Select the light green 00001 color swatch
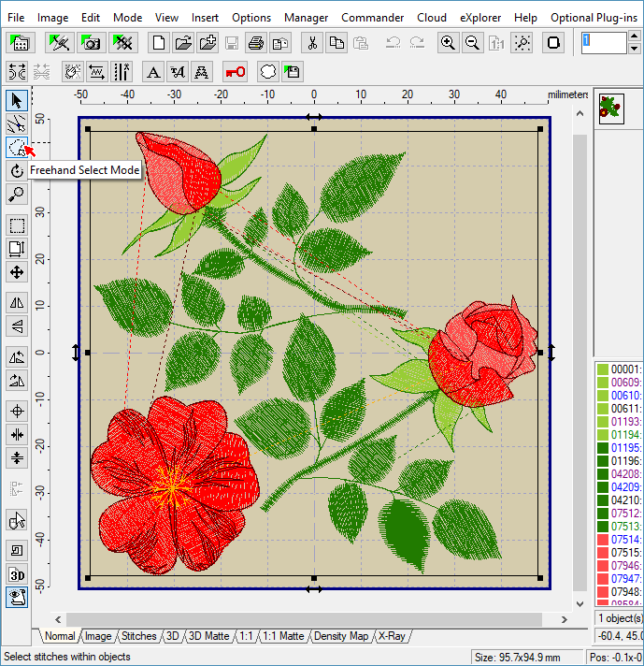 603,369
